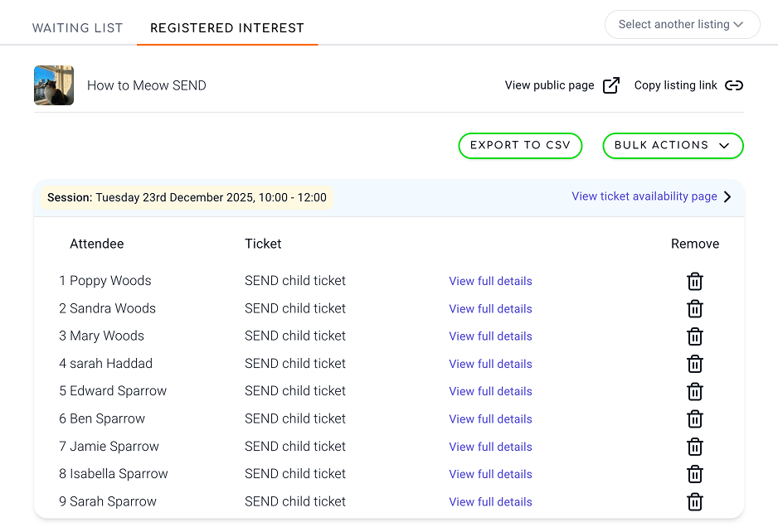Delete Sarah Sparrow's row with trash icon
This screenshot has width=778, height=532.
point(695,501)
